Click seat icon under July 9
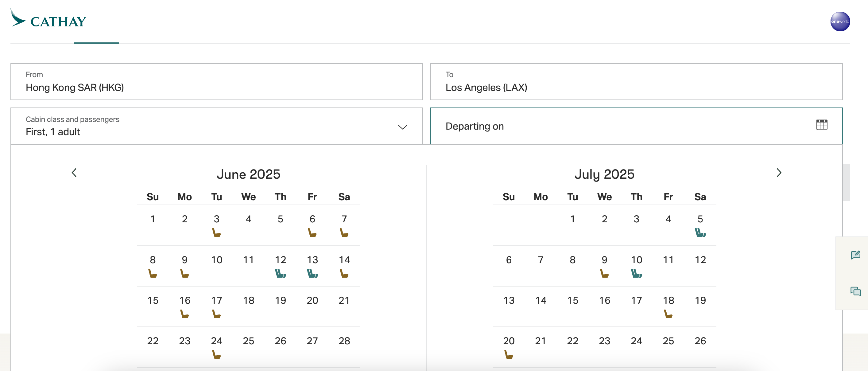868x371 pixels. 604,273
